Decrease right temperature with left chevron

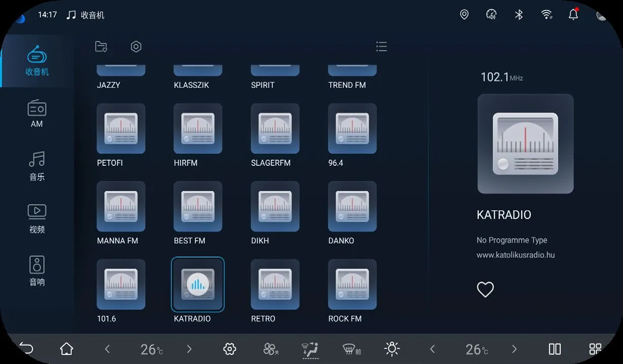tap(432, 349)
